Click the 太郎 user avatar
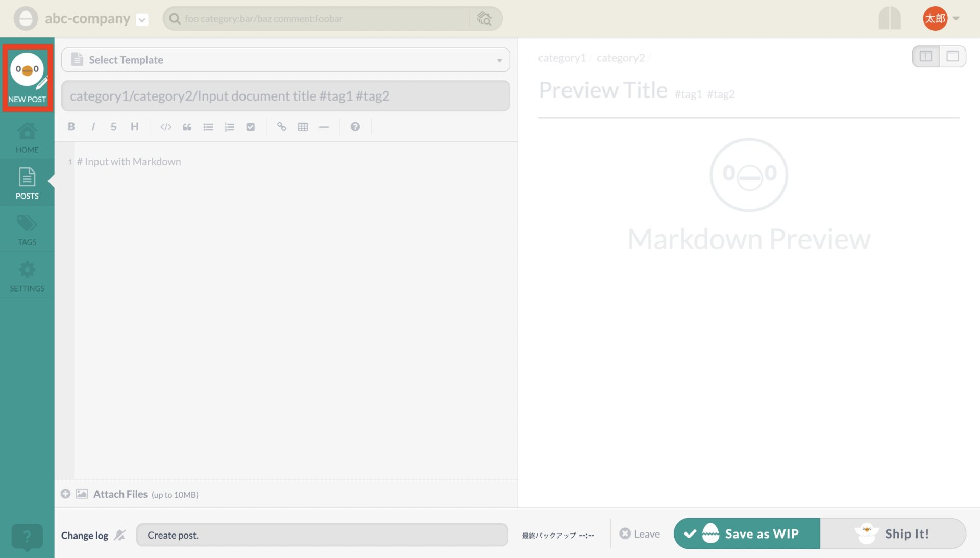The width and height of the screenshot is (980, 558). (x=935, y=18)
